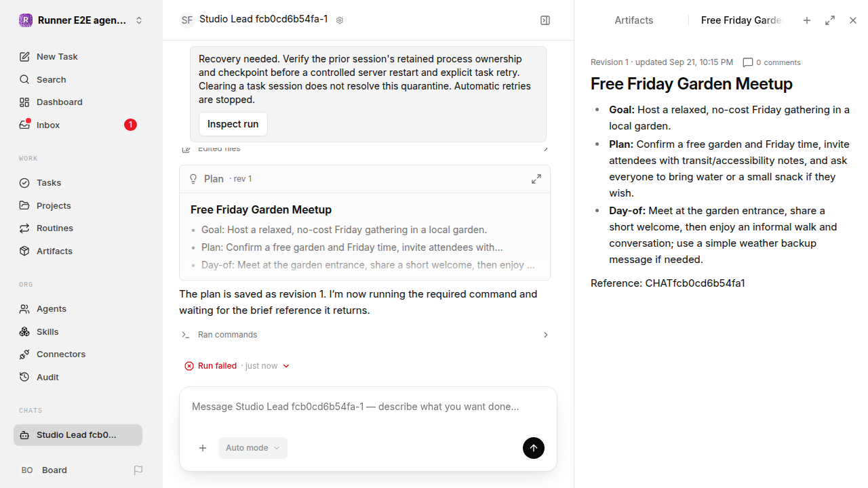Image resolution: width=868 pixels, height=488 pixels.
Task: Open the settings gear beside Studio Lead title
Action: coord(340,20)
